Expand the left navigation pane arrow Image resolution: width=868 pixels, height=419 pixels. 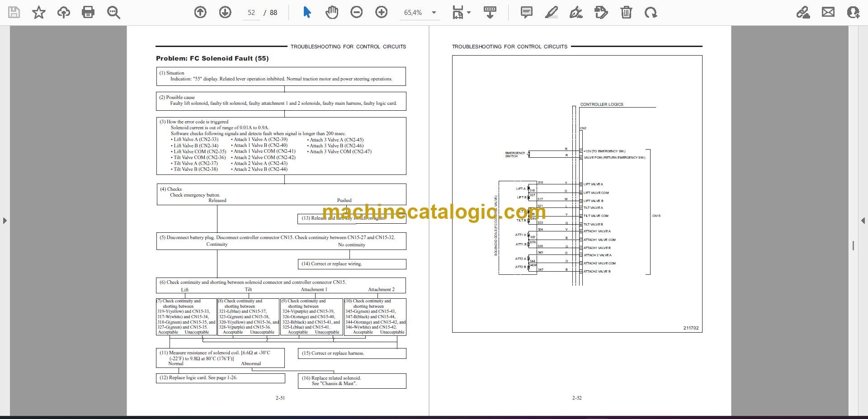(5, 221)
